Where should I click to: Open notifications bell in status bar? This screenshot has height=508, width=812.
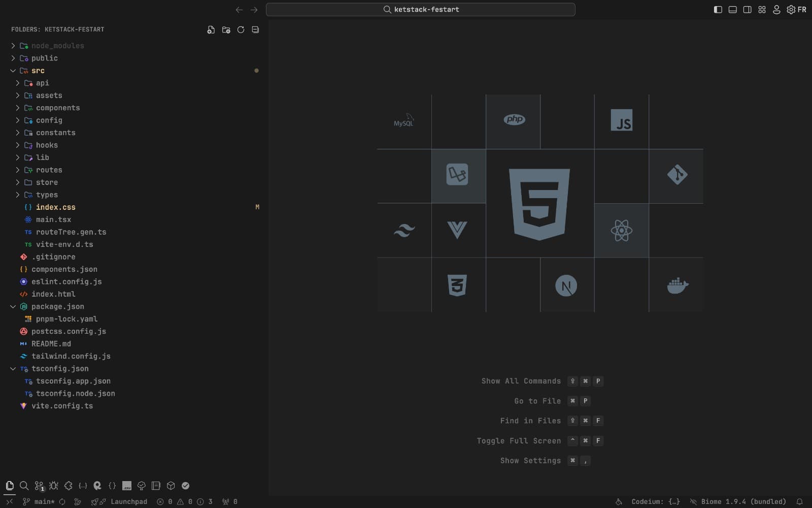[799, 501]
